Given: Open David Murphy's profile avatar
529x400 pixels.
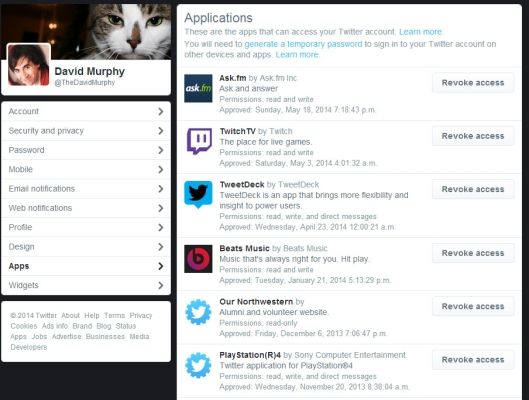Looking at the screenshot, I should (29, 65).
